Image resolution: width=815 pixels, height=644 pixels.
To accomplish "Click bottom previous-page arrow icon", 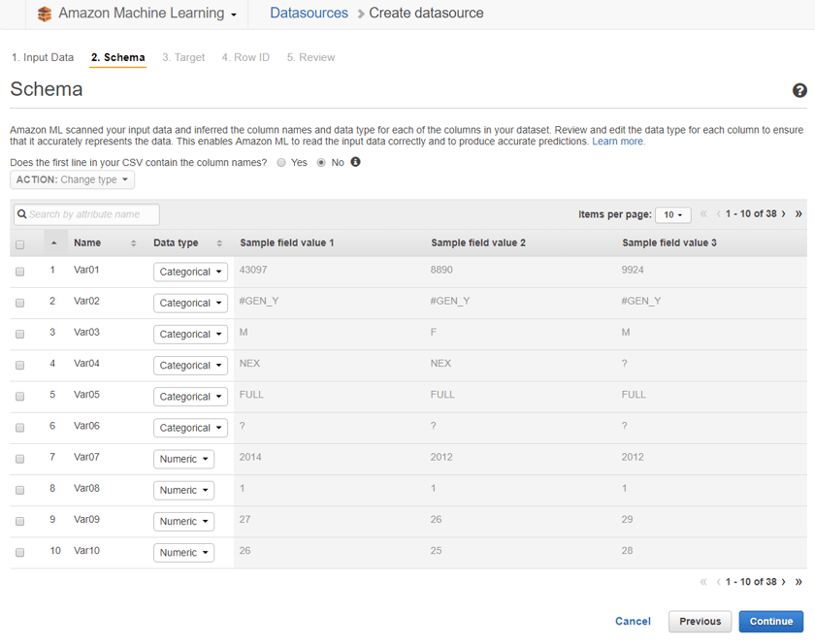I will pos(718,582).
